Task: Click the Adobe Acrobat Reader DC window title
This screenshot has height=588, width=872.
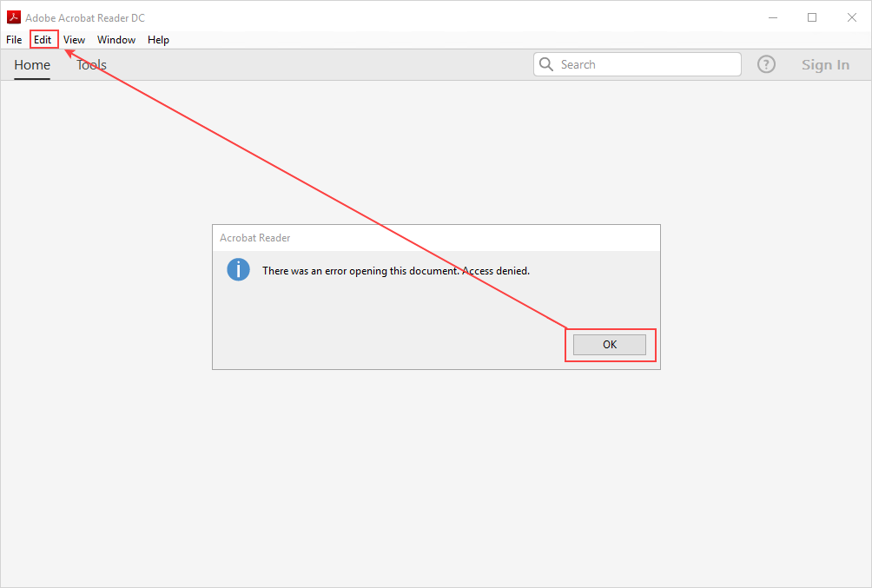Action: 85,18
